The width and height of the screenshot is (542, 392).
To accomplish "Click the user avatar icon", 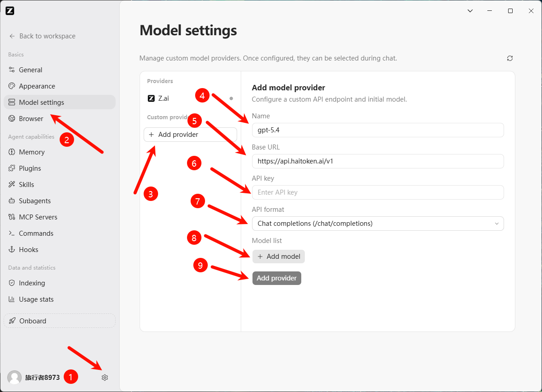I will pos(14,378).
